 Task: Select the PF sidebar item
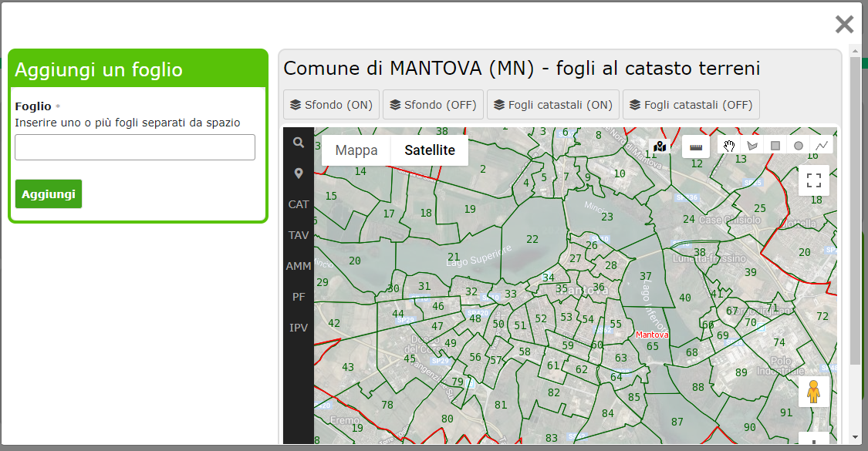coord(299,297)
